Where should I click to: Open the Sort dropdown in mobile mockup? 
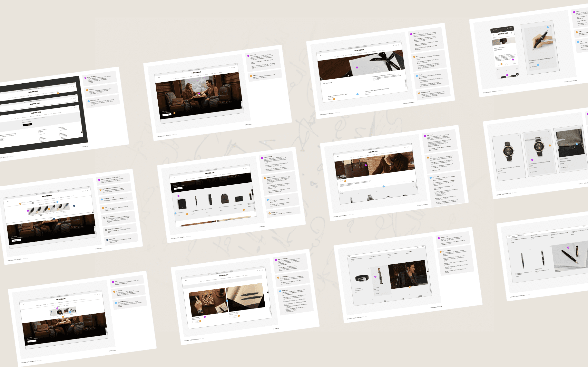click(507, 65)
